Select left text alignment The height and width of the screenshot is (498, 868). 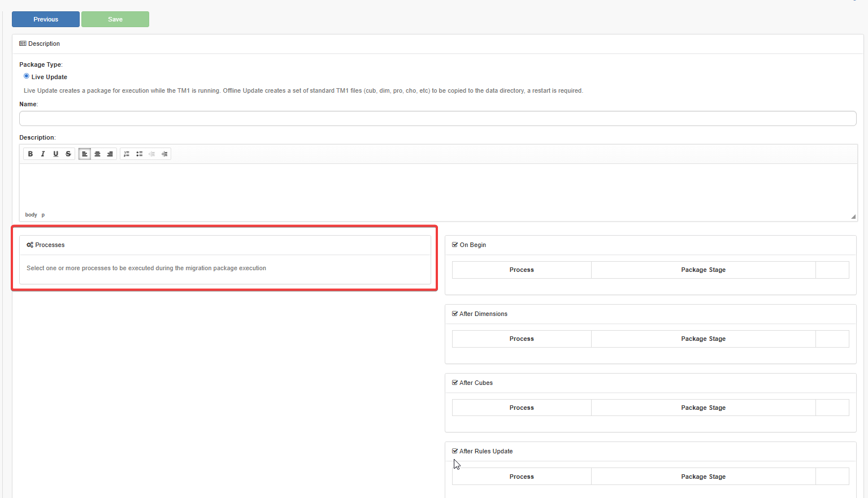pos(85,154)
